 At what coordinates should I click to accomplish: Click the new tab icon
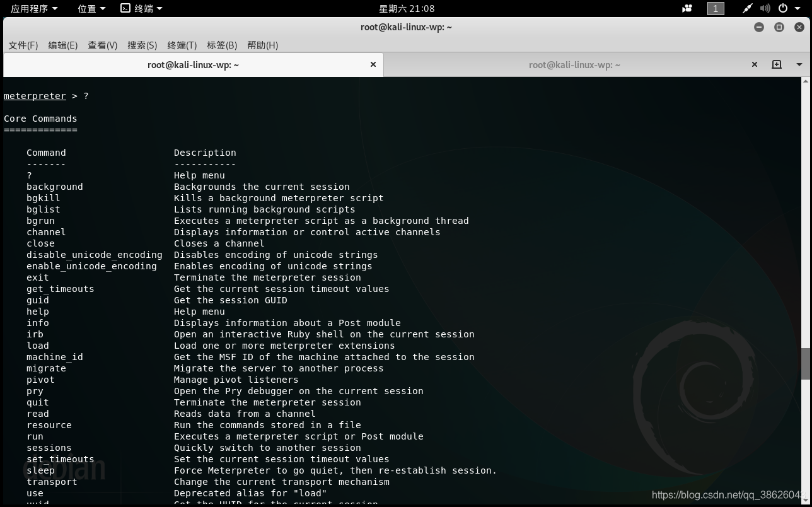tap(777, 64)
